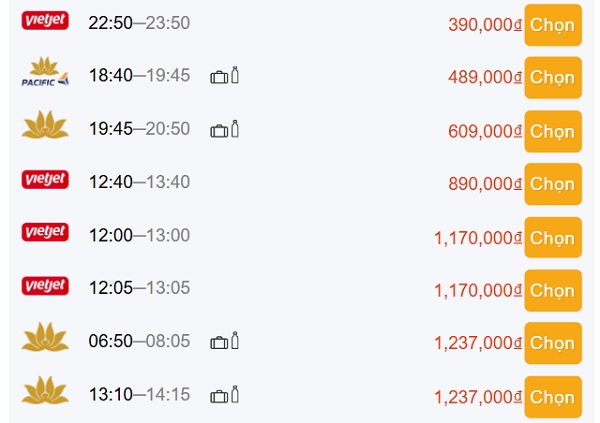This screenshot has height=423, width=600.
Task: Choose the 390,000đ flight with Chọn
Action: click(553, 25)
